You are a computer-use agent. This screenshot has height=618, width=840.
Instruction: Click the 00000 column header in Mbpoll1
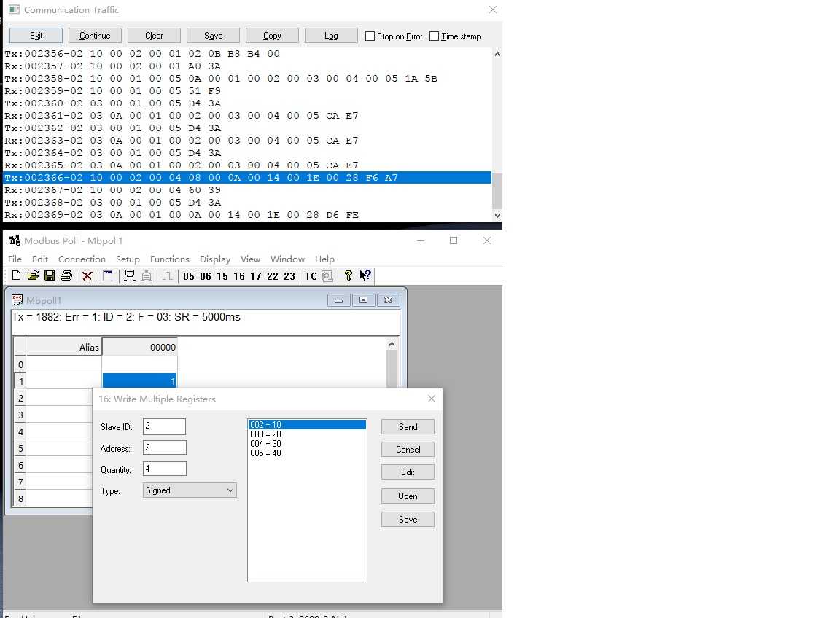point(140,347)
